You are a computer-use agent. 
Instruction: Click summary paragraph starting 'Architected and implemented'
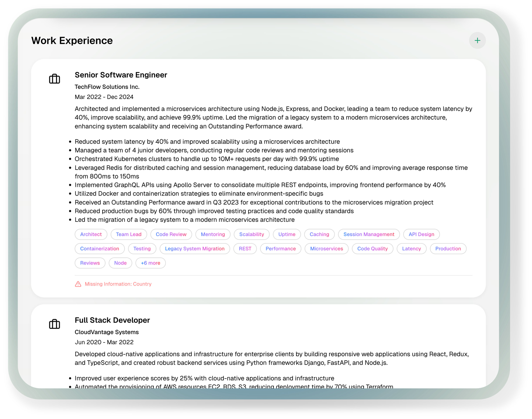(273, 117)
